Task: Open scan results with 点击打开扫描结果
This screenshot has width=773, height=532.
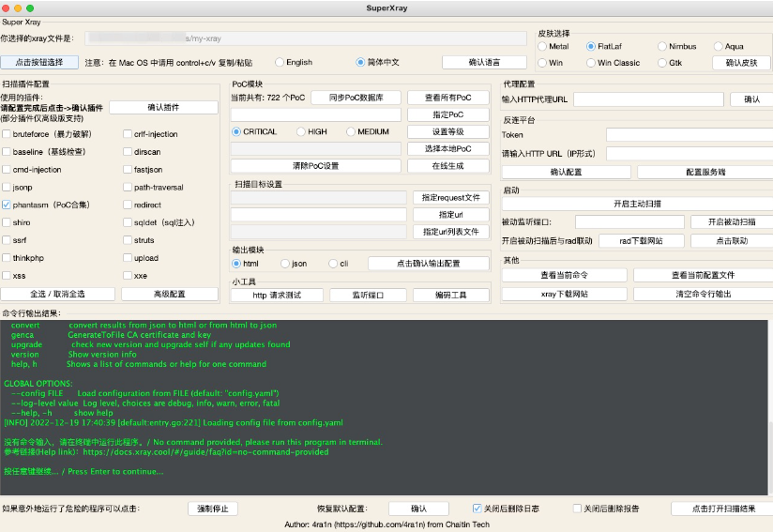Action: (722, 509)
